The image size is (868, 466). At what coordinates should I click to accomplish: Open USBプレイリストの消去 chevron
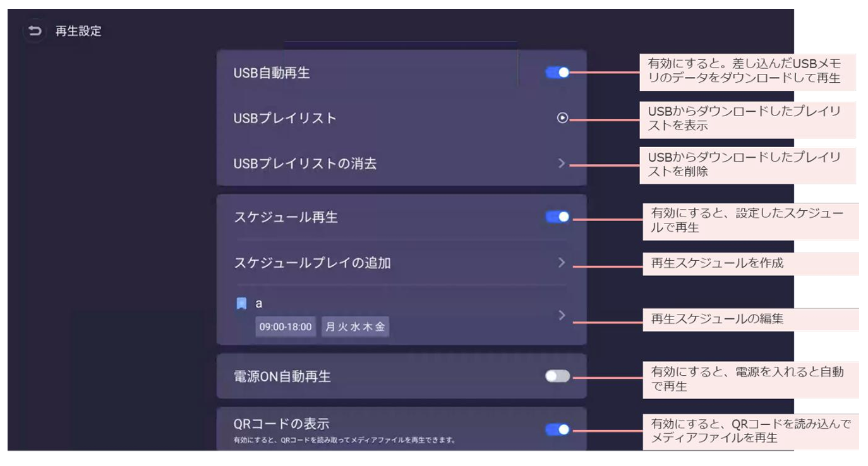click(562, 164)
